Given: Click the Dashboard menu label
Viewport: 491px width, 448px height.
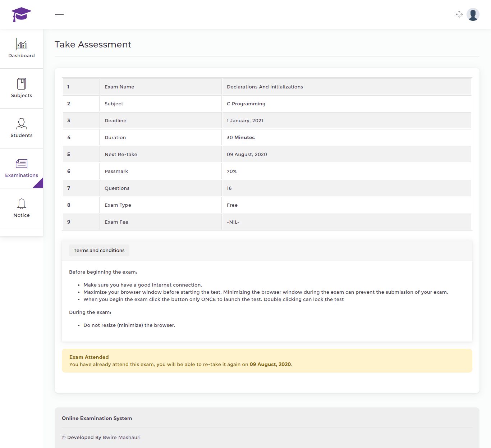Looking at the screenshot, I should pos(22,56).
